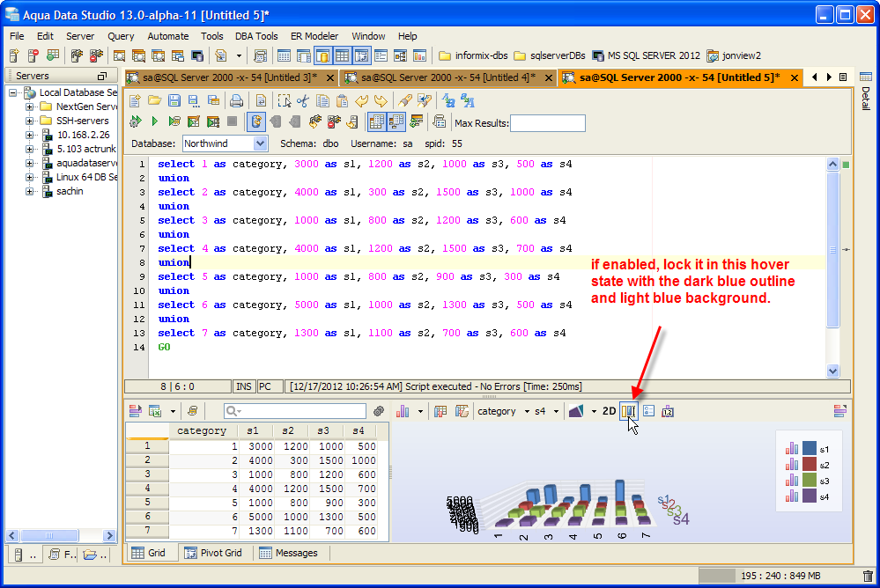Open the ER Modeler menu

click(x=314, y=36)
